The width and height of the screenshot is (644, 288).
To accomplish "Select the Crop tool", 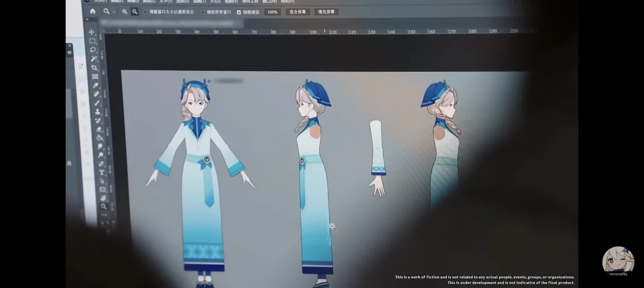I will (x=94, y=67).
